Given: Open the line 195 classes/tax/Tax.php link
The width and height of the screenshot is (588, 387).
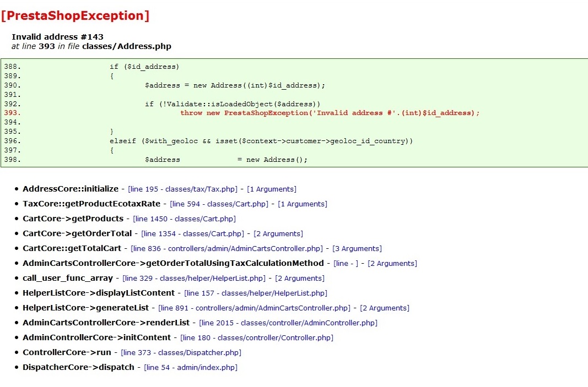Looking at the screenshot, I should [x=182, y=189].
